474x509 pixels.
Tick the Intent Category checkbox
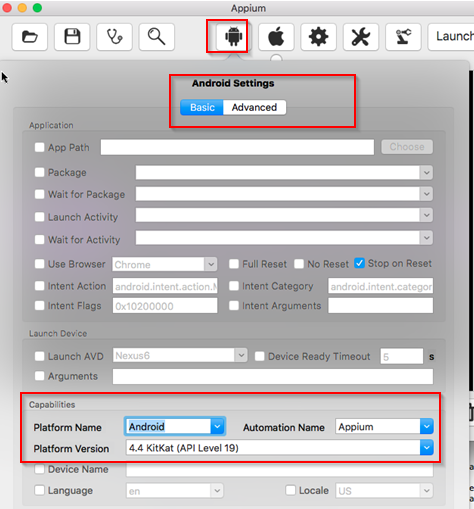tap(234, 286)
